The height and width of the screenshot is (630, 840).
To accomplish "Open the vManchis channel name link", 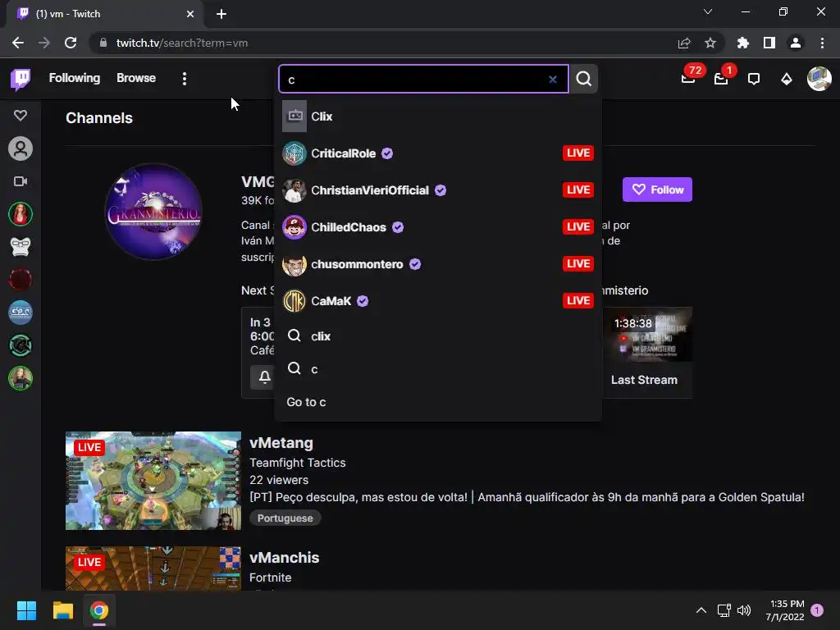I will coord(284,558).
